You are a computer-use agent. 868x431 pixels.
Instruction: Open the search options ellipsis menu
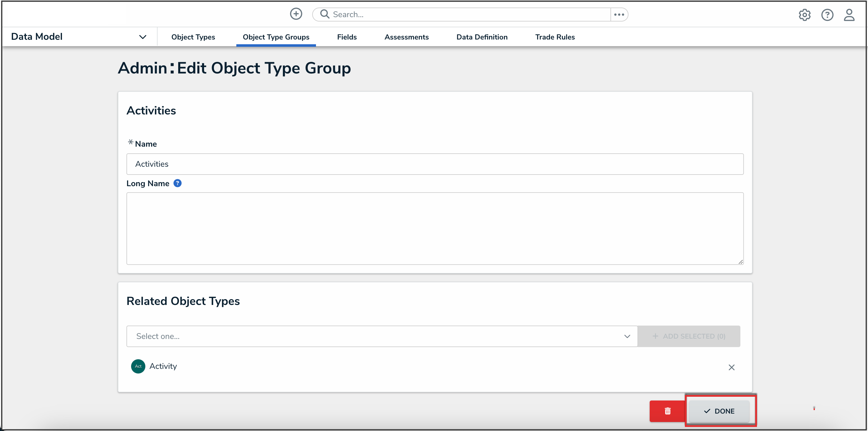pyautogui.click(x=619, y=15)
